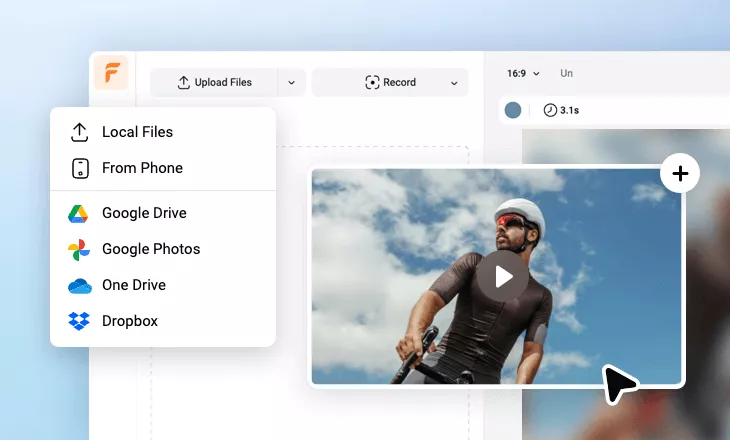730x440 pixels.
Task: Select Google Drive import option
Action: pos(163,213)
